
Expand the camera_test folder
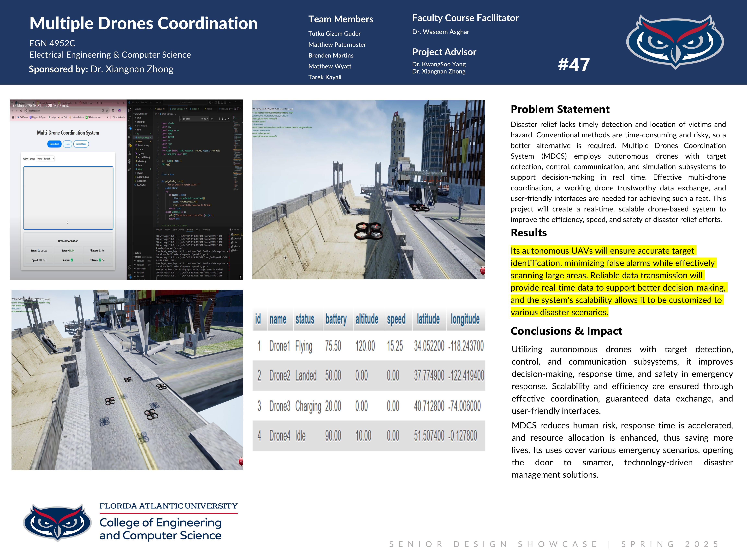pyautogui.click(x=141, y=122)
